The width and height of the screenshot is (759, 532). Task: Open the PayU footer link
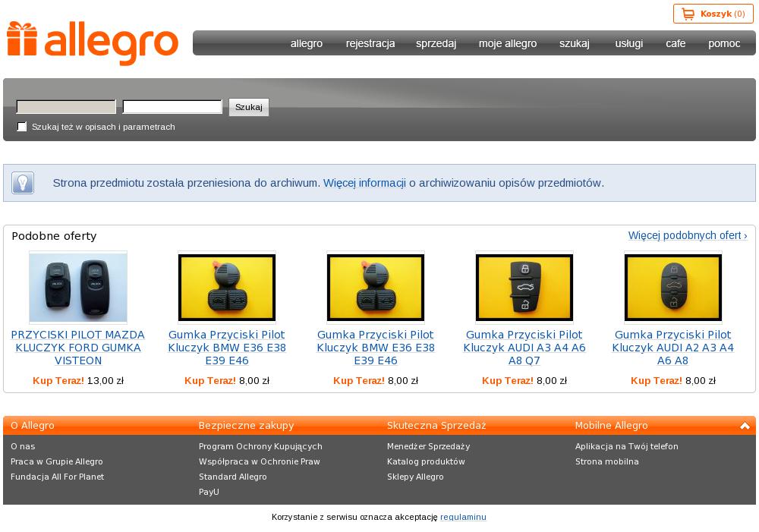point(209,492)
